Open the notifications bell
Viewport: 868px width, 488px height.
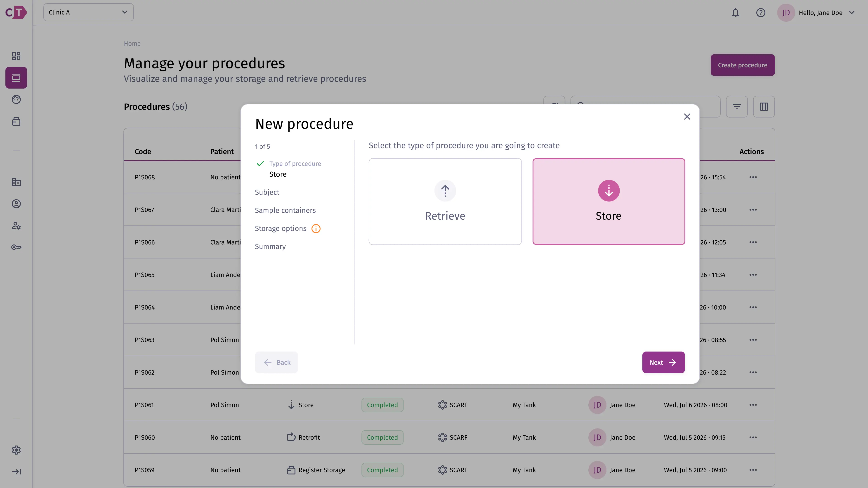(735, 13)
